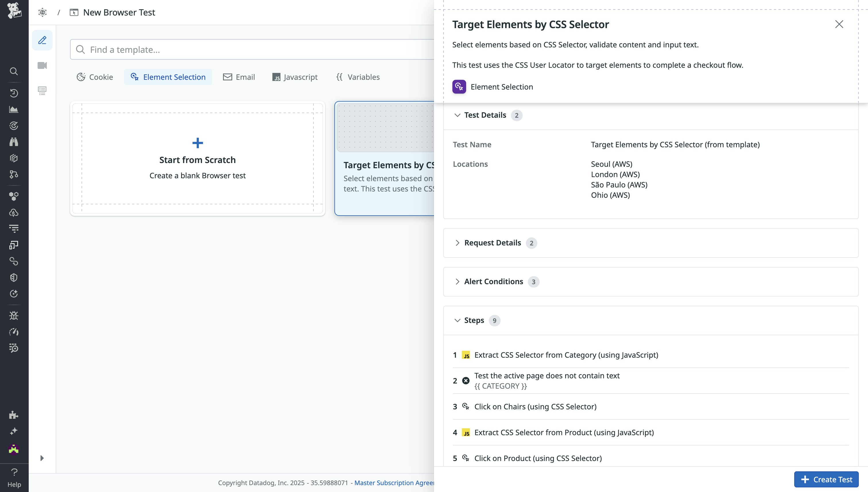Expand the Alert Conditions section
Viewport: 868px width, 492px height.
(x=458, y=282)
